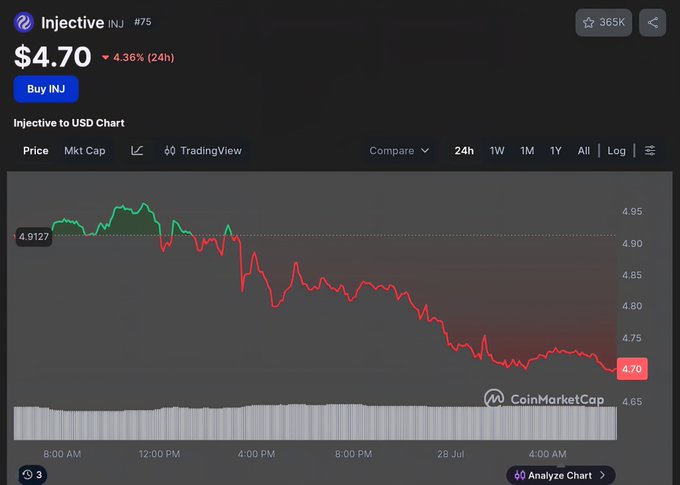Open the TradingView candlestick chart
680x485 pixels.
(x=203, y=151)
